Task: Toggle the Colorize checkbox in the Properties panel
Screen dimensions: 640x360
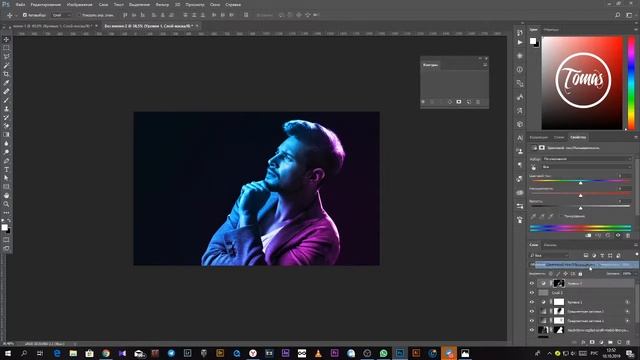Action: tap(561, 216)
